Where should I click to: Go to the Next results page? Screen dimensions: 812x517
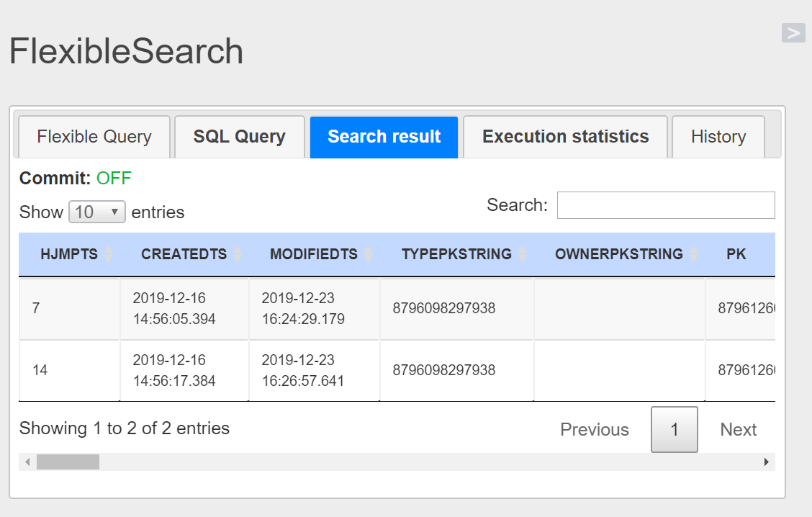coord(739,430)
